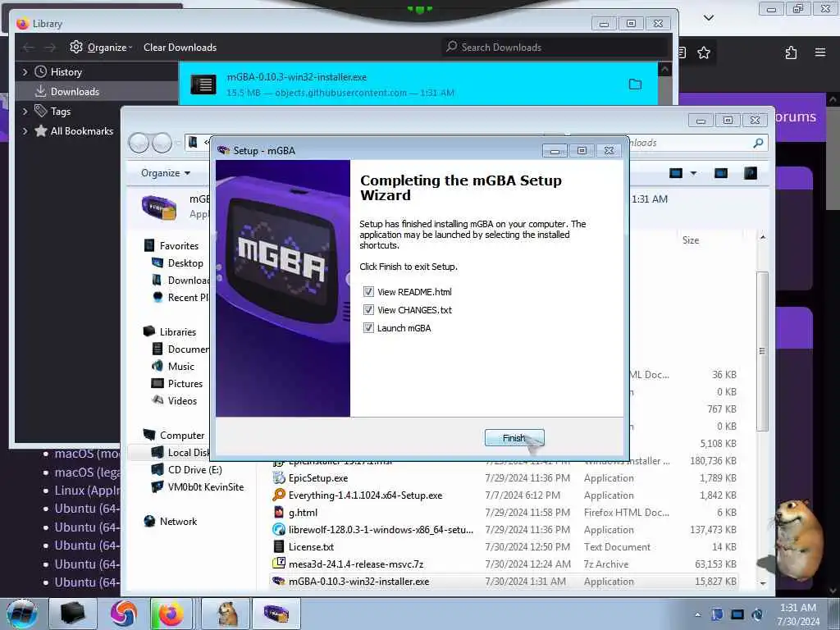Select VM0b0t KevinSite drive

pos(205,487)
